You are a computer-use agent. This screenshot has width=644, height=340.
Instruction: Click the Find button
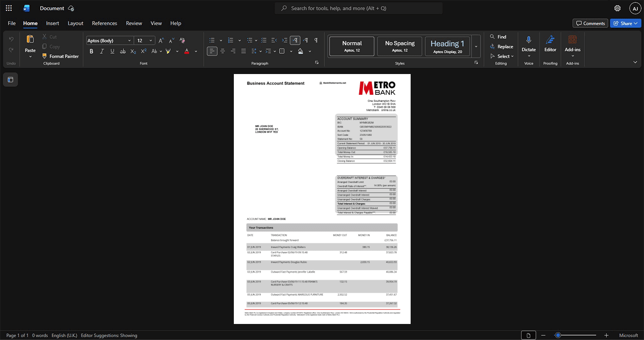tap(498, 37)
